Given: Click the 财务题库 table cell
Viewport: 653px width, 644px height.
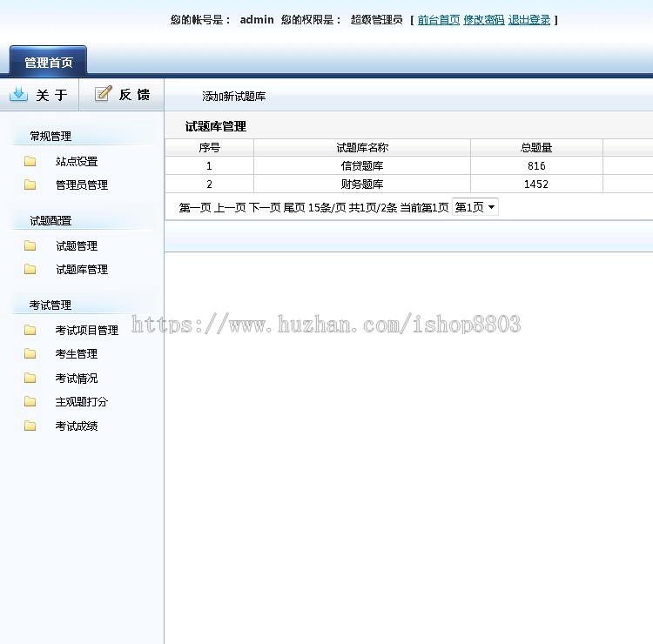Looking at the screenshot, I should click(x=362, y=184).
